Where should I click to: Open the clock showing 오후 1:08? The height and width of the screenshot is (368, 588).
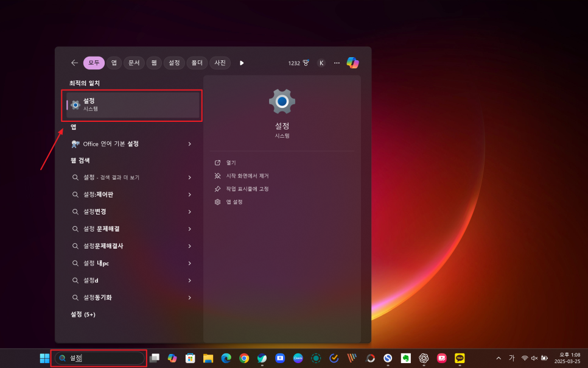(x=567, y=358)
